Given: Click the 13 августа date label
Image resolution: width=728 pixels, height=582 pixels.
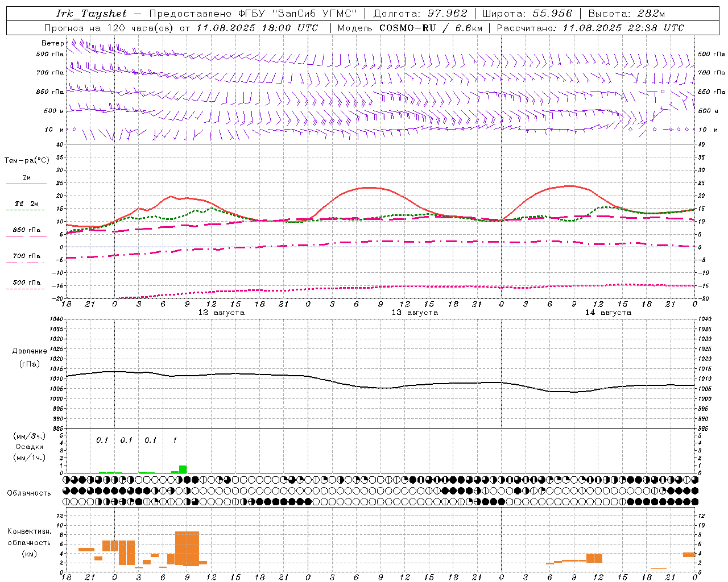Looking at the screenshot, I should click(415, 313).
